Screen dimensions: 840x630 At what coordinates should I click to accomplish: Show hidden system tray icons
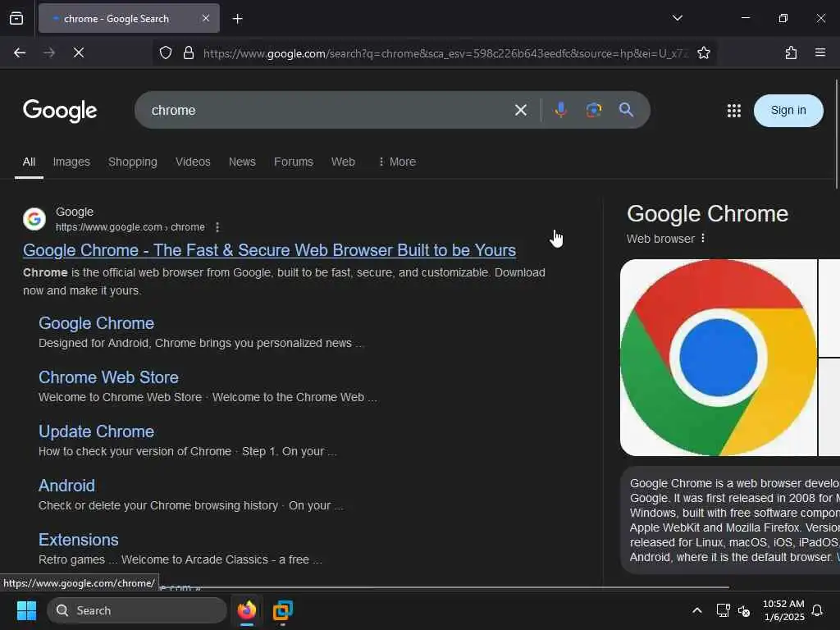pyautogui.click(x=697, y=610)
